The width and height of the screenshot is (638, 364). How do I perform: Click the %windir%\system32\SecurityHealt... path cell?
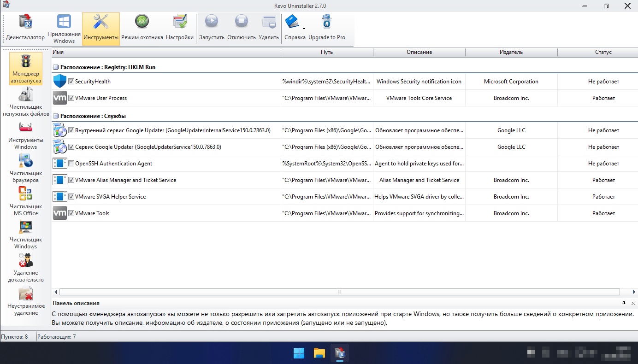tap(327, 82)
